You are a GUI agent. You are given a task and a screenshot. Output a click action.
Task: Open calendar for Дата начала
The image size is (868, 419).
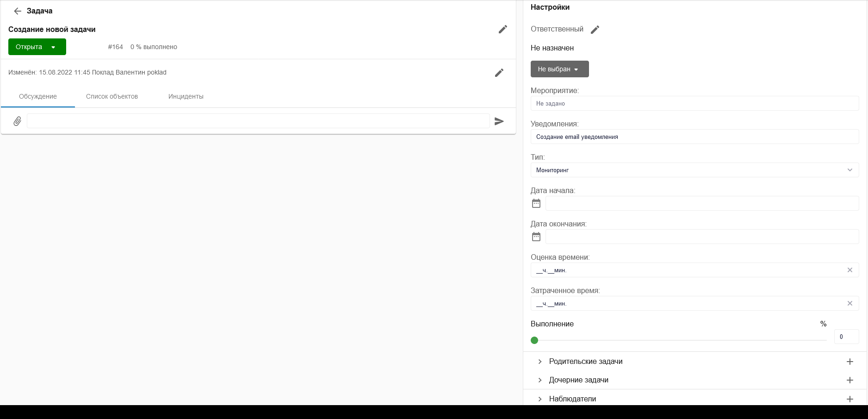pyautogui.click(x=536, y=203)
